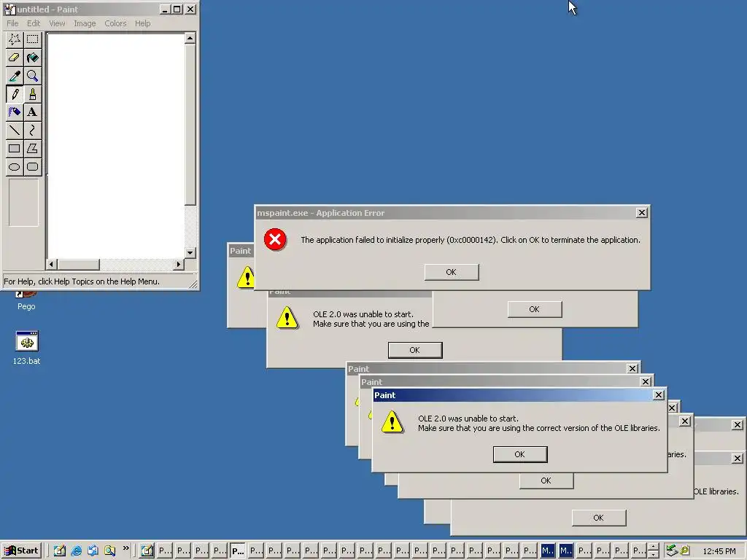Select the straight Line tool
Screen dimensions: 747x560
15,130
